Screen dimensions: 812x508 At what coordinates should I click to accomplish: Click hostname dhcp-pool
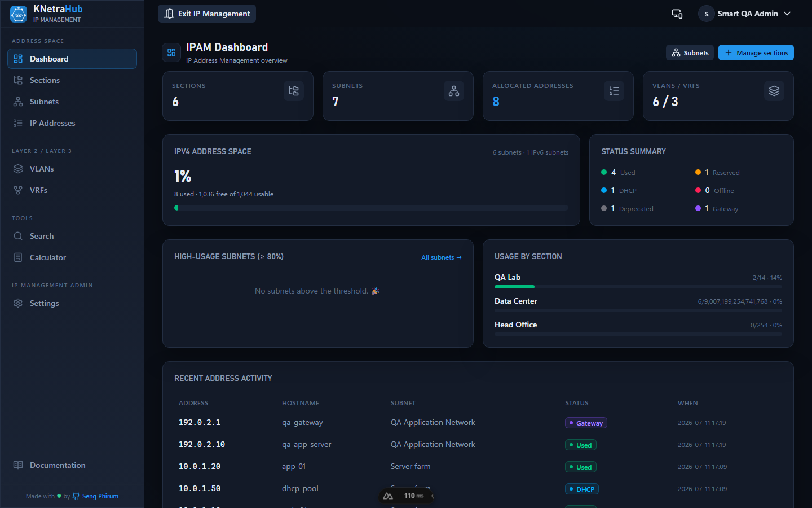coord(300,488)
